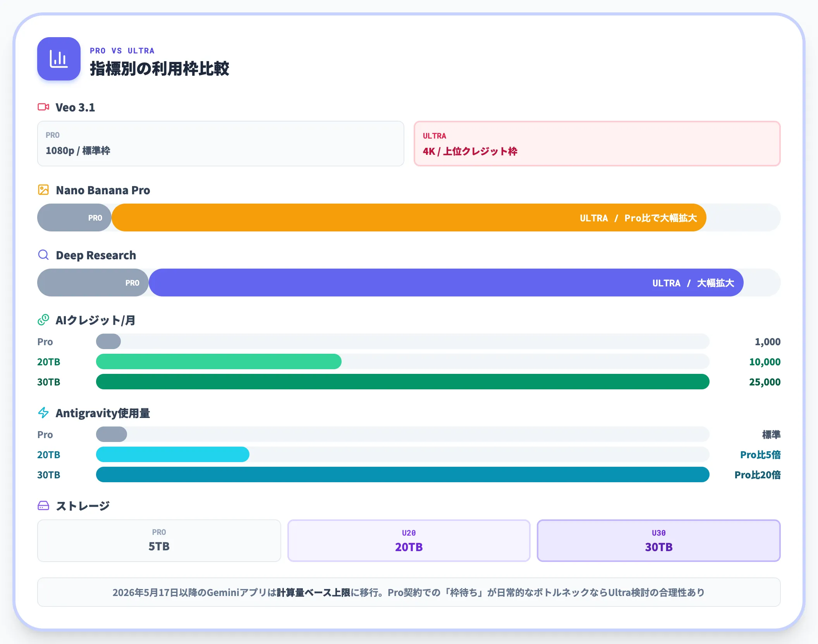Select the U30 30TB storage card
Image resolution: width=818 pixels, height=644 pixels.
[x=659, y=541]
